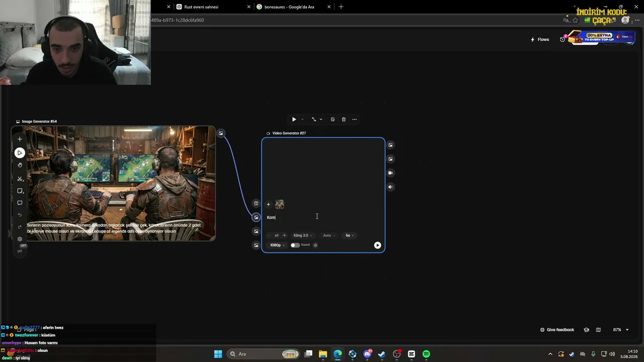Open File Explorer from the taskbar
This screenshot has width=644, height=362.
point(323,354)
